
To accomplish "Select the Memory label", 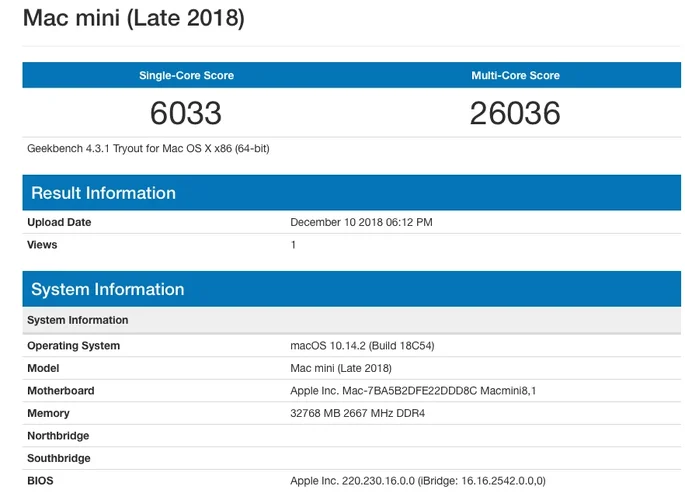I will (x=48, y=413).
